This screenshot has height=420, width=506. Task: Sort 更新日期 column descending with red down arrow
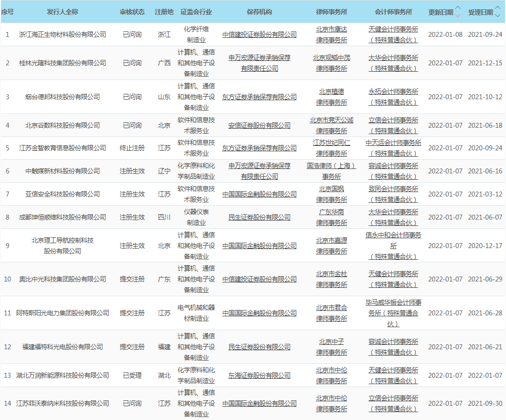[x=458, y=15]
